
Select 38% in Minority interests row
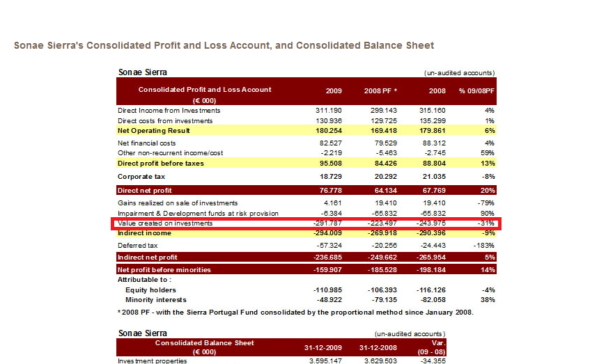[488, 300]
